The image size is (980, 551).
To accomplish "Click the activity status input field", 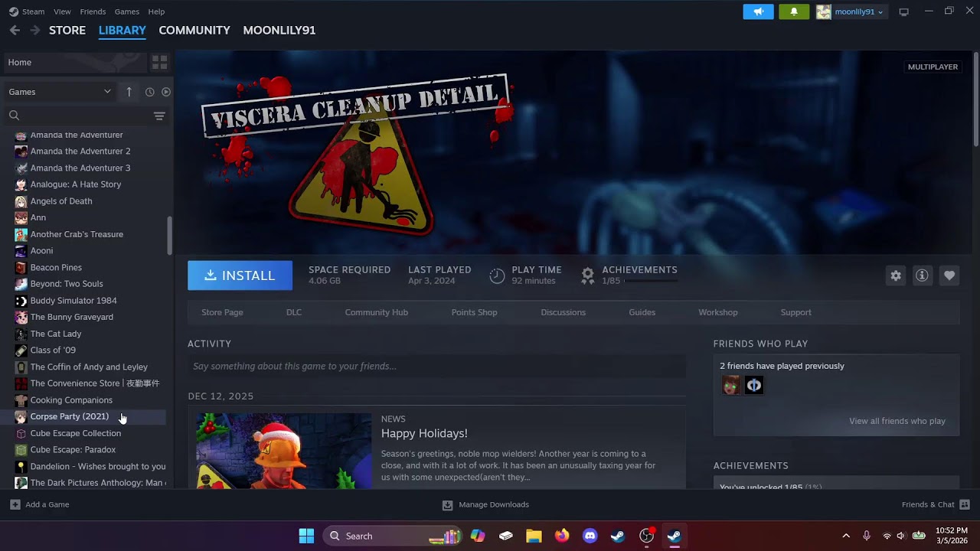I will pyautogui.click(x=436, y=367).
